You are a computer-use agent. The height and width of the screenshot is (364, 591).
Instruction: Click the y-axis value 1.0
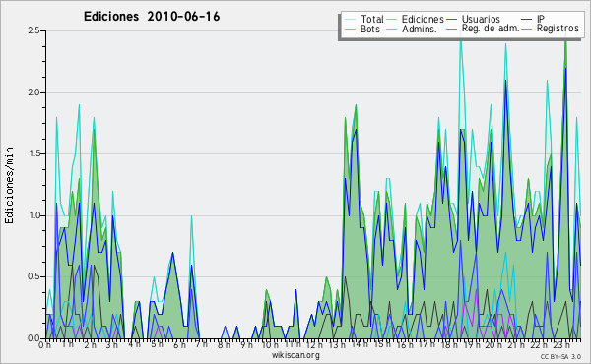[33, 215]
